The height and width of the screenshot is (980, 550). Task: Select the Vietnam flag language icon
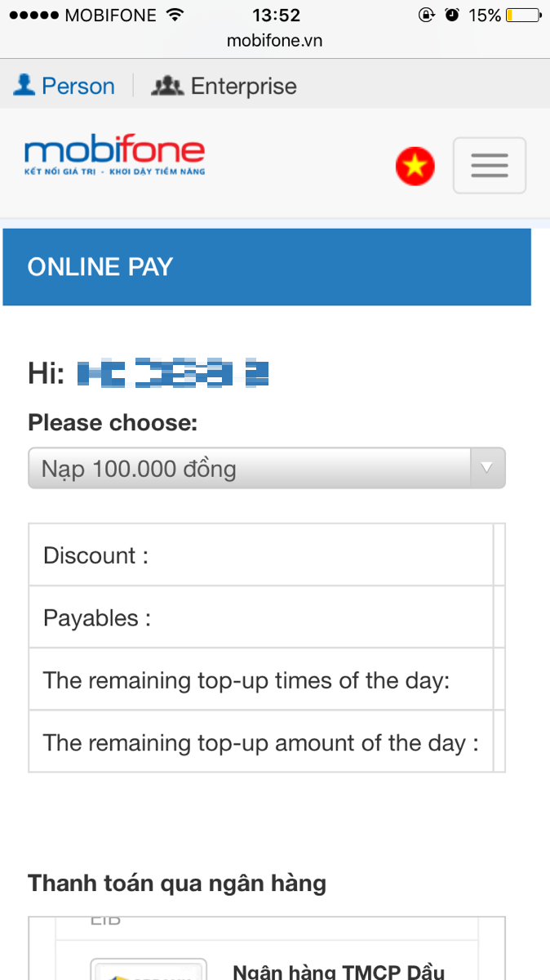415,167
